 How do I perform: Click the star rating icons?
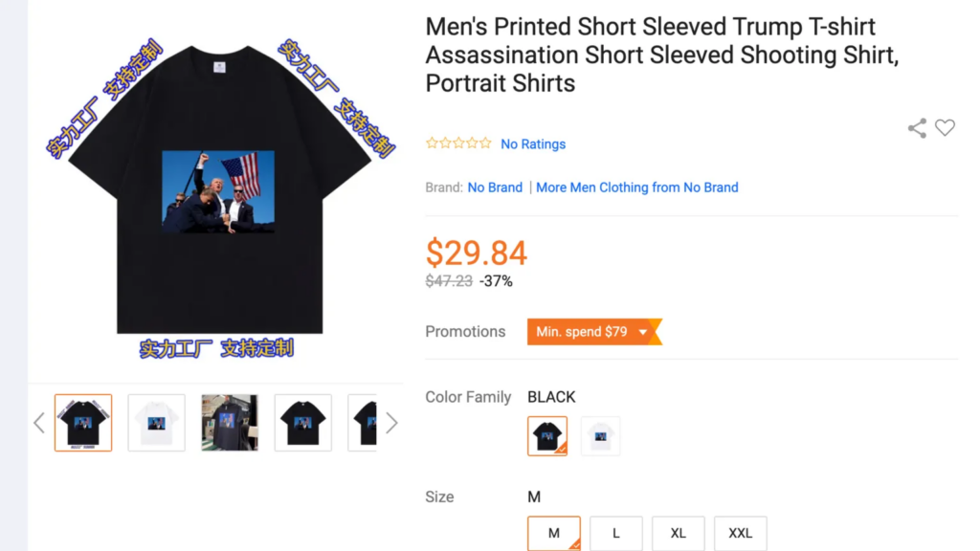(458, 143)
